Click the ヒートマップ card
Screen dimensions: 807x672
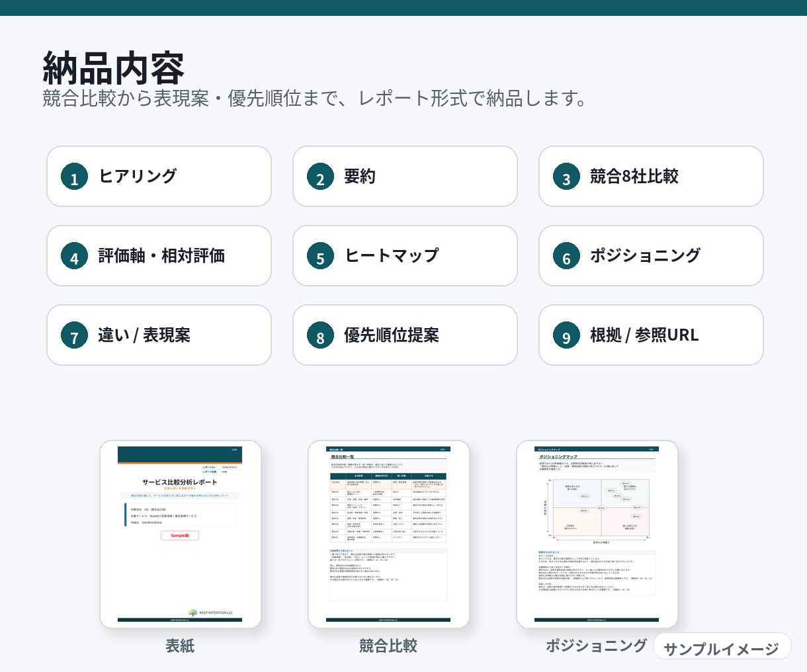[x=405, y=256]
